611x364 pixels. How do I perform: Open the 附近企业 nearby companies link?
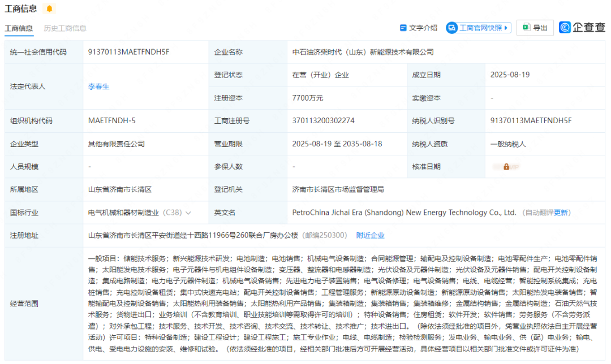click(370, 236)
